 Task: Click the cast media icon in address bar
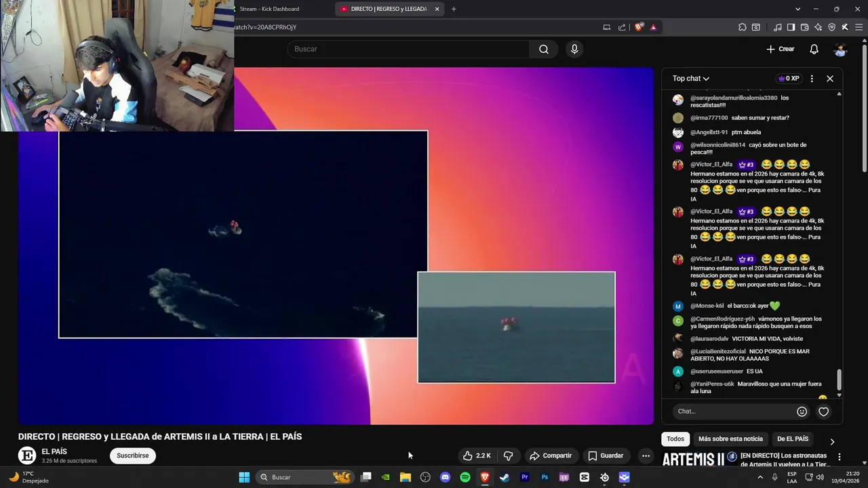coord(606,27)
